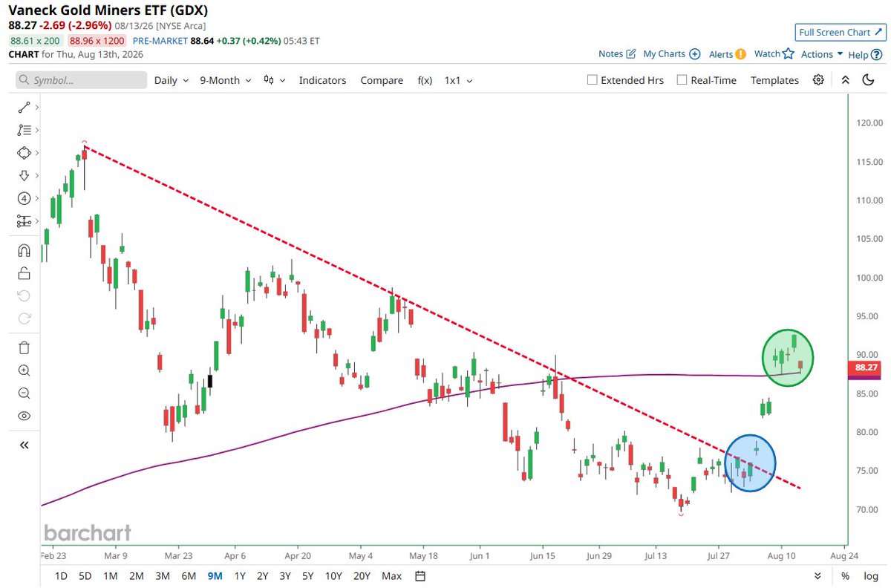
Task: Select the 1D range tab
Action: [62, 576]
